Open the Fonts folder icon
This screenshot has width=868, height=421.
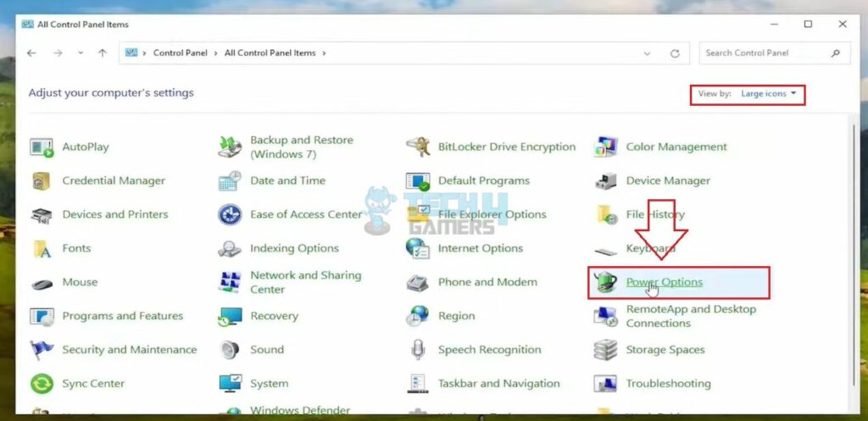(x=42, y=248)
